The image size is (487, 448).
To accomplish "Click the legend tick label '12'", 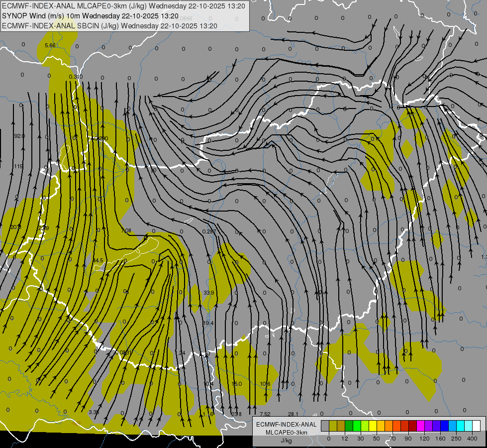I will click(x=345, y=439).
